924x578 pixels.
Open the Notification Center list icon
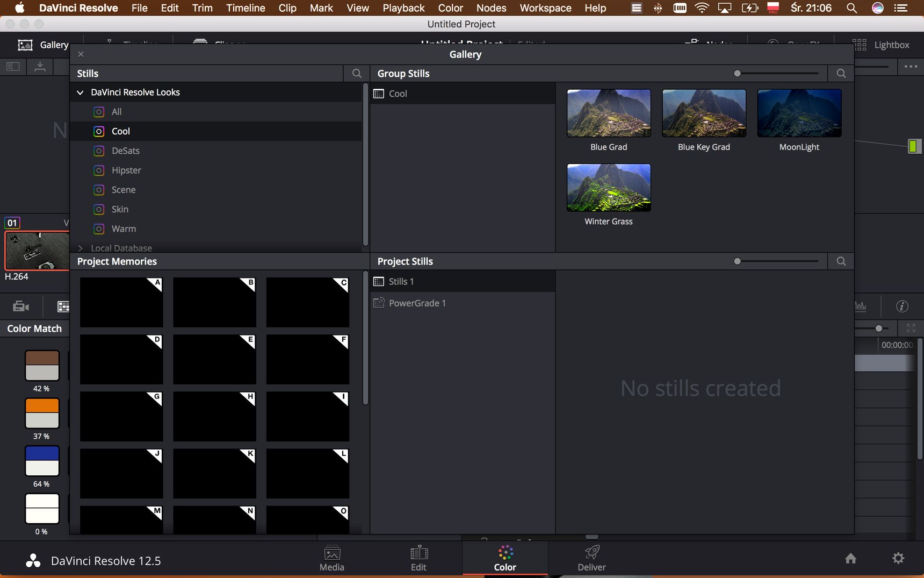click(x=901, y=8)
